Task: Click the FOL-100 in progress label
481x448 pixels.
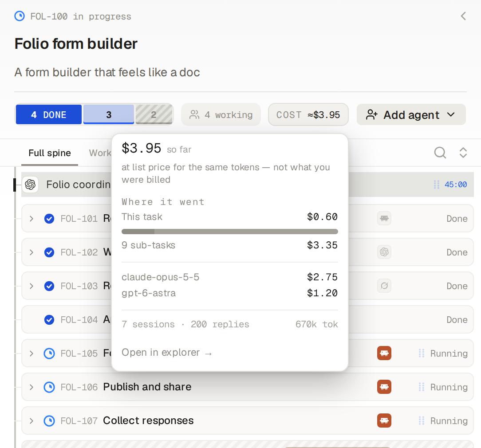Action: [81, 16]
